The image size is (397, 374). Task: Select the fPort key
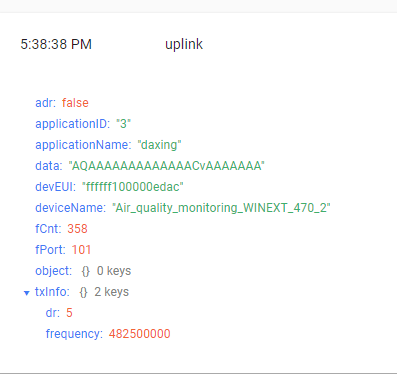tap(51, 250)
